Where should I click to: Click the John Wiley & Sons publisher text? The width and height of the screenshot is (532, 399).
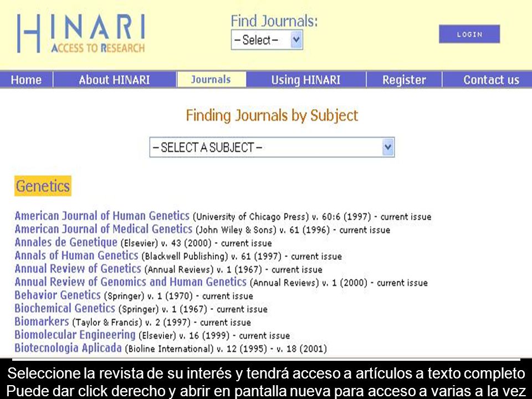click(x=236, y=230)
